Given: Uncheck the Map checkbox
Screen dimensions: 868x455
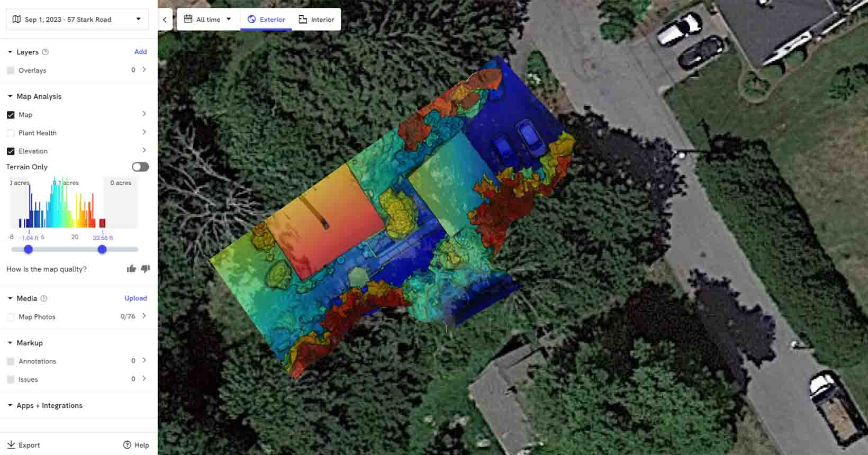Looking at the screenshot, I should click(x=11, y=115).
